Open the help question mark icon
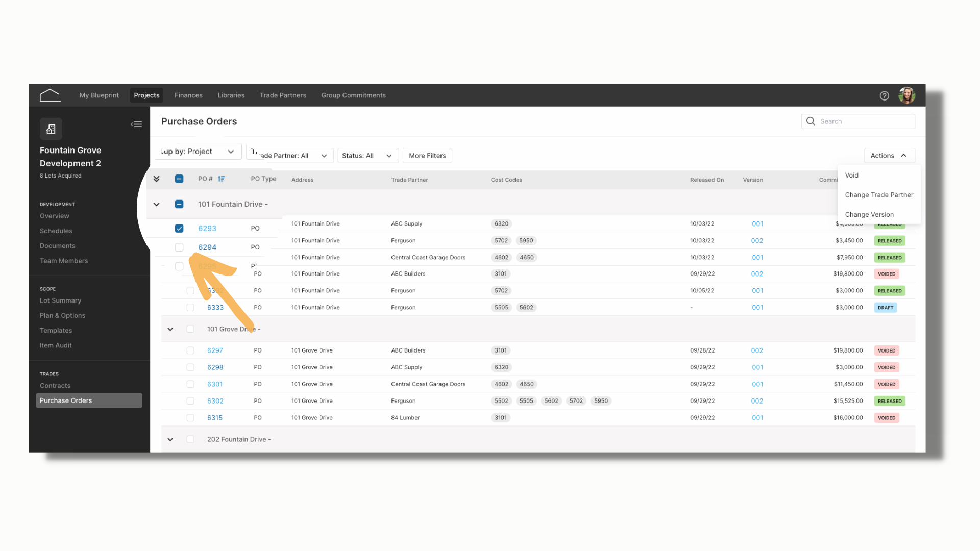Image resolution: width=980 pixels, height=551 pixels. [885, 96]
